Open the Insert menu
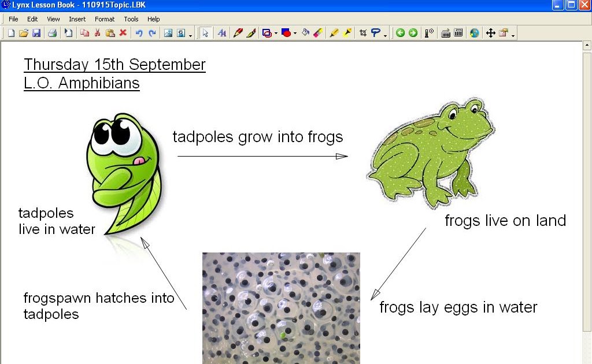Screen dimensions: 592x364 point(77,19)
